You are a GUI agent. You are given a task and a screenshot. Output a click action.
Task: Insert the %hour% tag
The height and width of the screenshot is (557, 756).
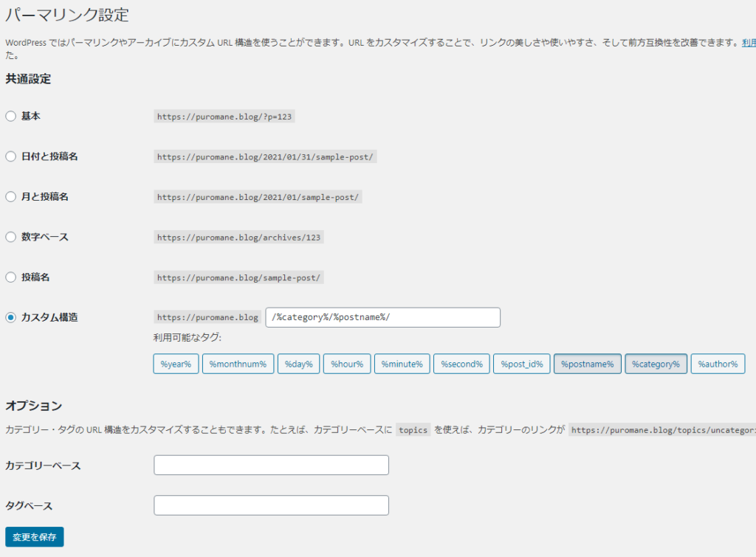[347, 364]
